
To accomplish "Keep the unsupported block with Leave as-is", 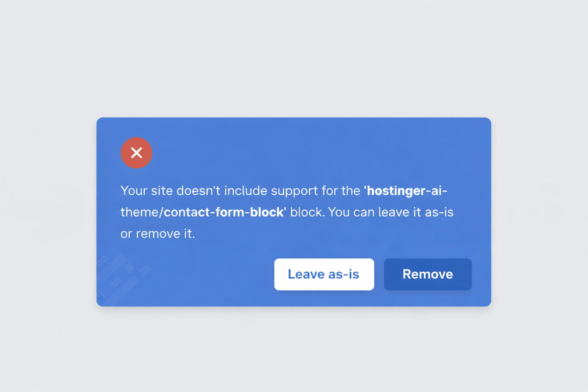I will tap(324, 274).
